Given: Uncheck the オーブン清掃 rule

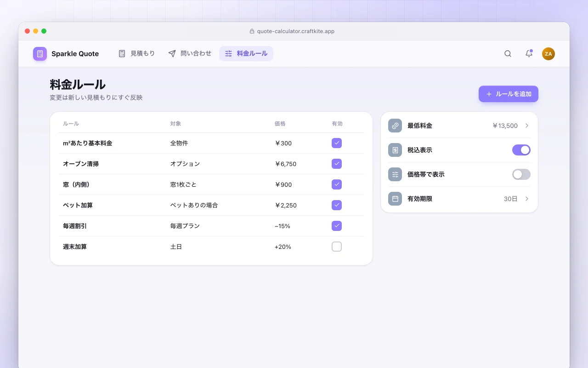Looking at the screenshot, I should point(337,164).
